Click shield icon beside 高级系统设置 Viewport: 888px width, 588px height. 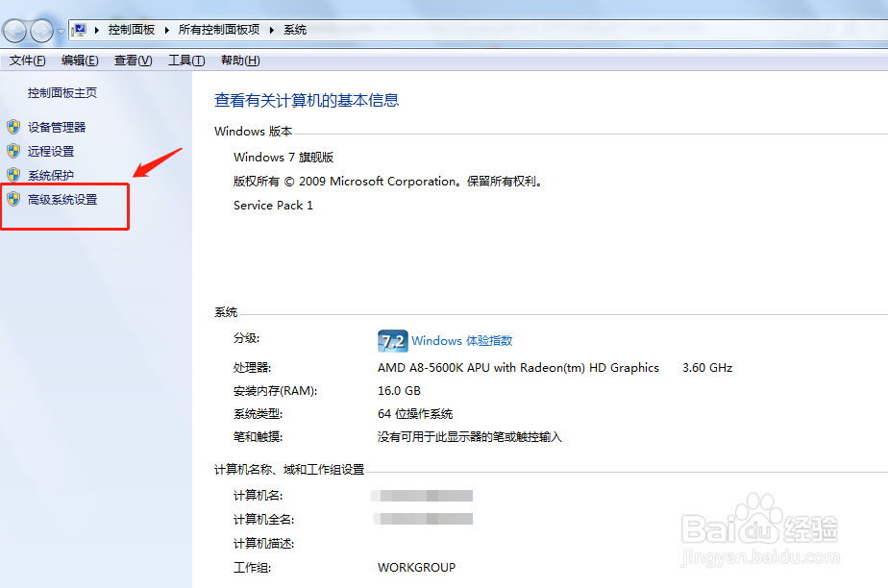tap(13, 199)
